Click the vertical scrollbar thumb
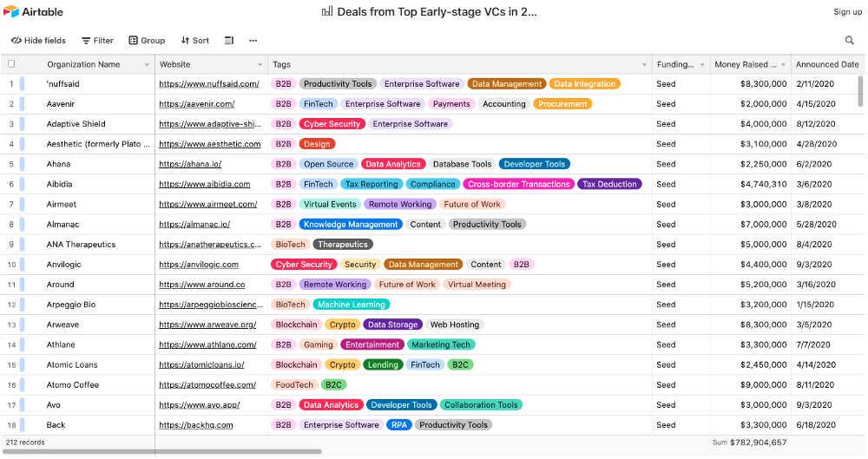Viewport: 868px width, 459px height. coord(861,91)
